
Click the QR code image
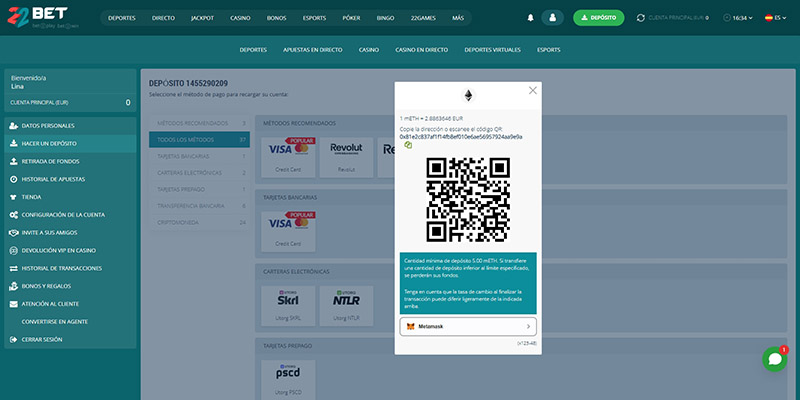pos(468,199)
